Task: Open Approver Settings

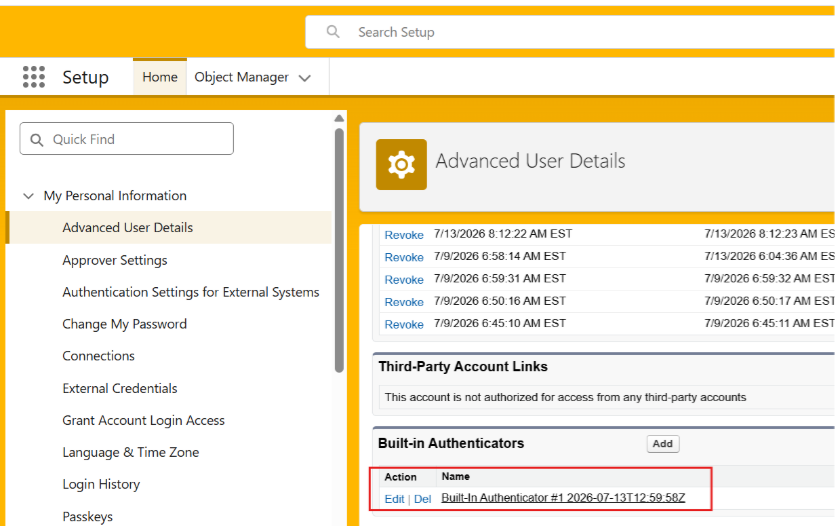Action: click(x=114, y=260)
